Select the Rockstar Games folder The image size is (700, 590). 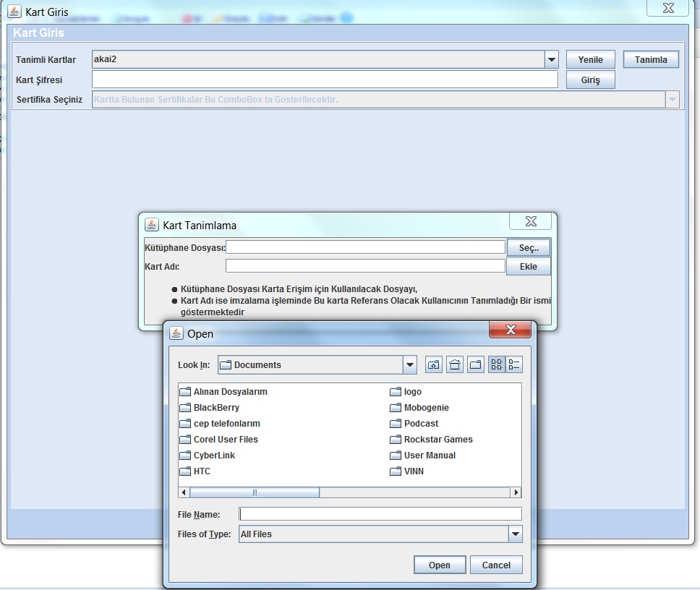pos(437,440)
